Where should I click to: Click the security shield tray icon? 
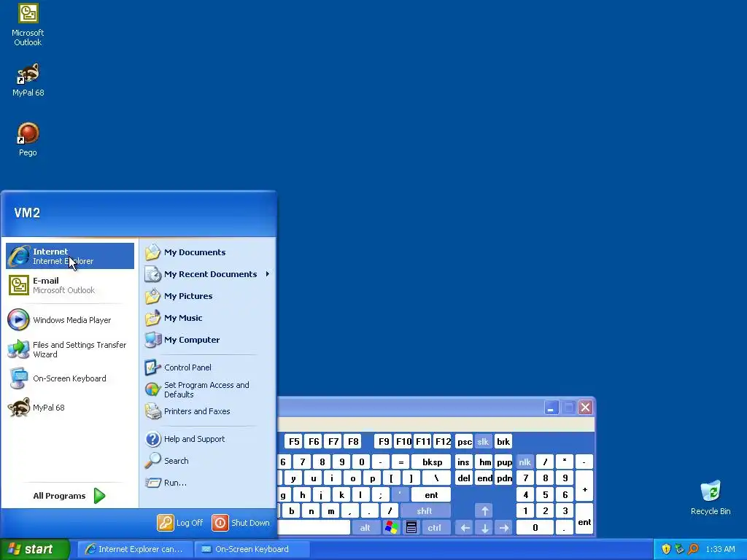pyautogui.click(x=666, y=549)
